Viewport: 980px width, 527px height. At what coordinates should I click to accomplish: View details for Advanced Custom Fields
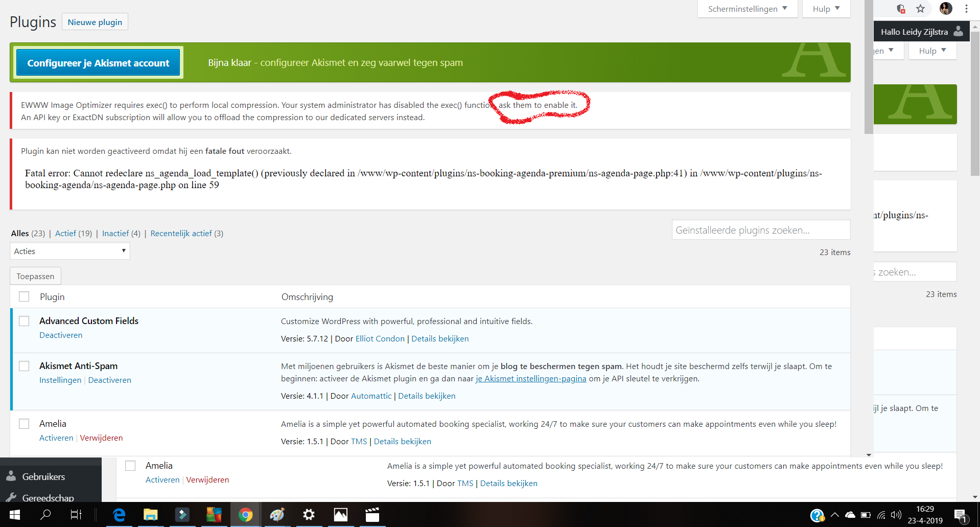440,339
